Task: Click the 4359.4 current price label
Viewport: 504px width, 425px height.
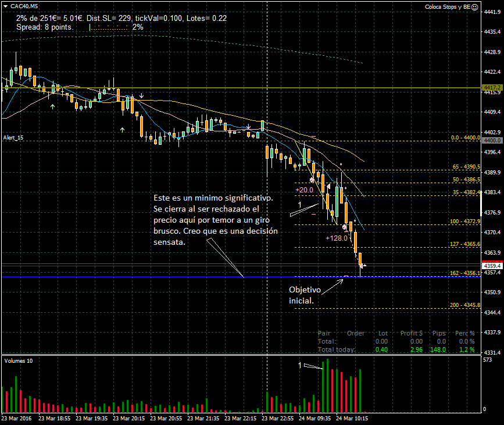Action: coord(492,266)
